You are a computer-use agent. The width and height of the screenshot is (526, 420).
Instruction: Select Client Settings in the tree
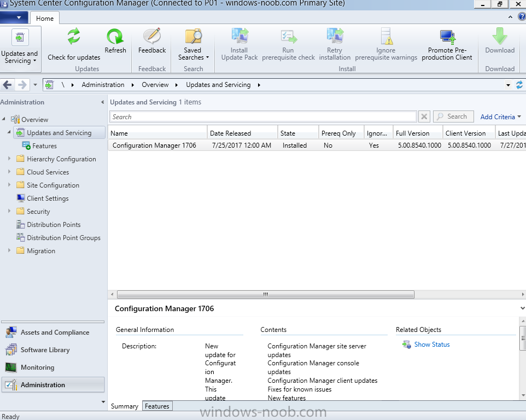pos(48,199)
